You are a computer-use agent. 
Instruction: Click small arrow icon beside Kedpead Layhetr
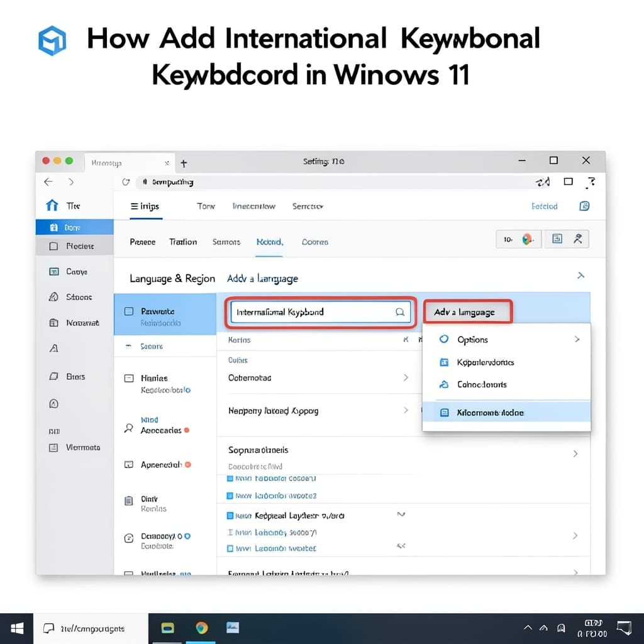[x=401, y=514]
